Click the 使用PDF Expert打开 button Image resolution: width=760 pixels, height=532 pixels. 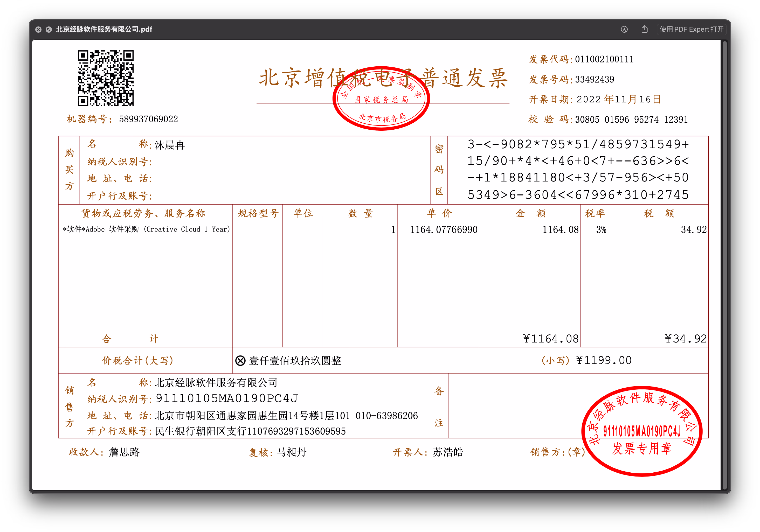click(691, 30)
